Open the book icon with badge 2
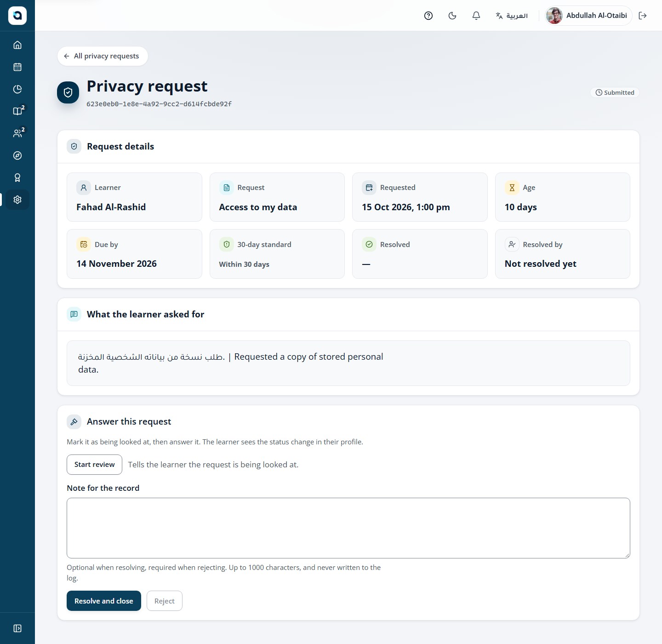 [17, 111]
